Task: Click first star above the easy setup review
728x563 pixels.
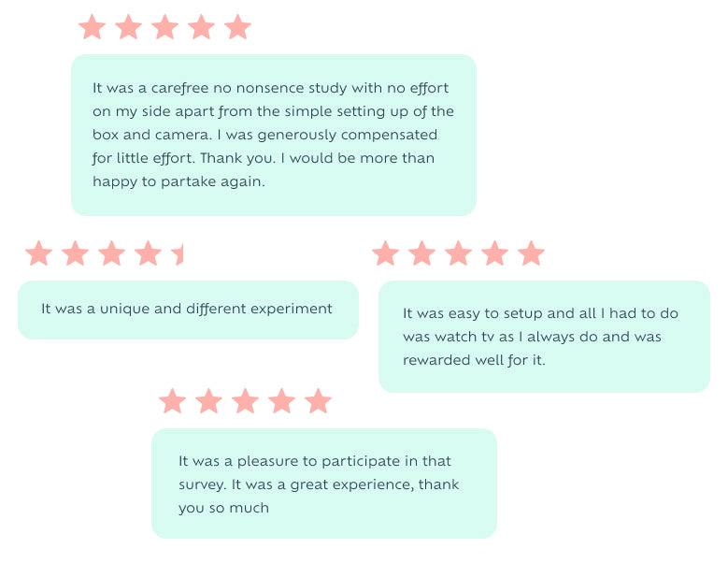Action: pyautogui.click(x=385, y=253)
